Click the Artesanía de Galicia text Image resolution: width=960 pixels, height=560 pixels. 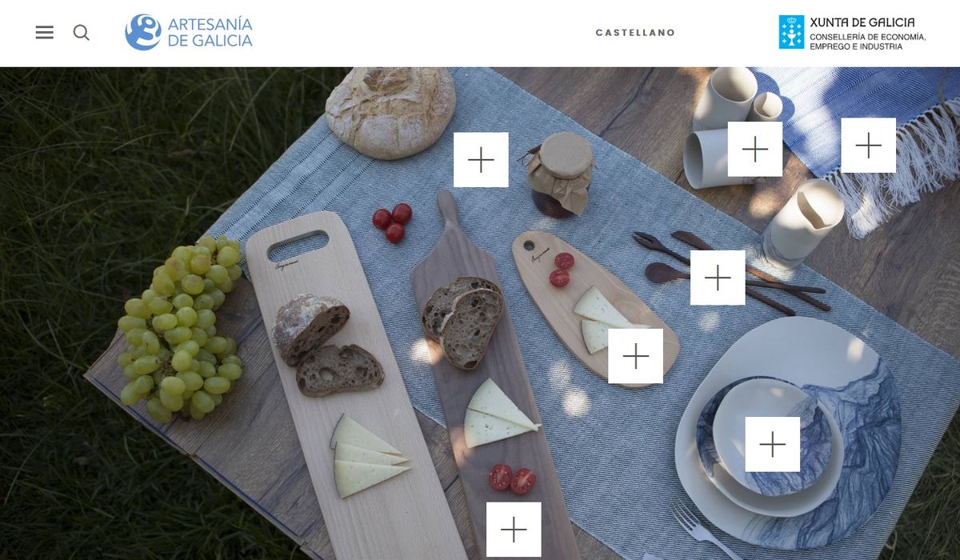coord(210,32)
